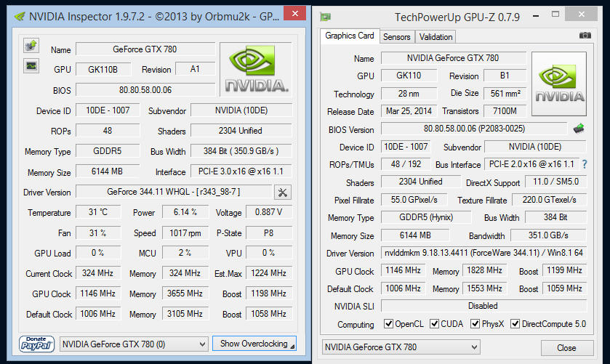Image resolution: width=610 pixels, height=364 pixels.
Task: Click the 384 Bit (350.9 GB/s) value
Action: [241, 151]
